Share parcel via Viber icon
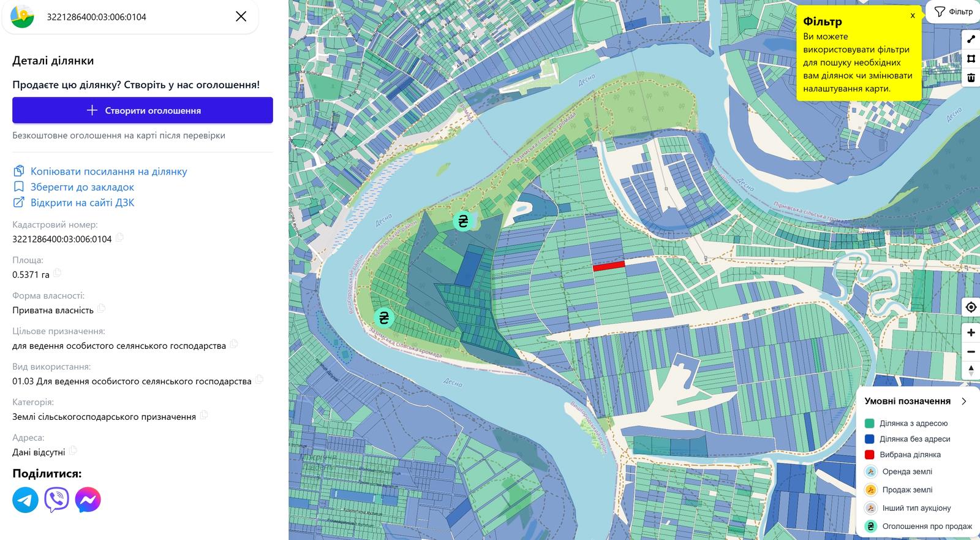980x540 pixels. tap(56, 500)
